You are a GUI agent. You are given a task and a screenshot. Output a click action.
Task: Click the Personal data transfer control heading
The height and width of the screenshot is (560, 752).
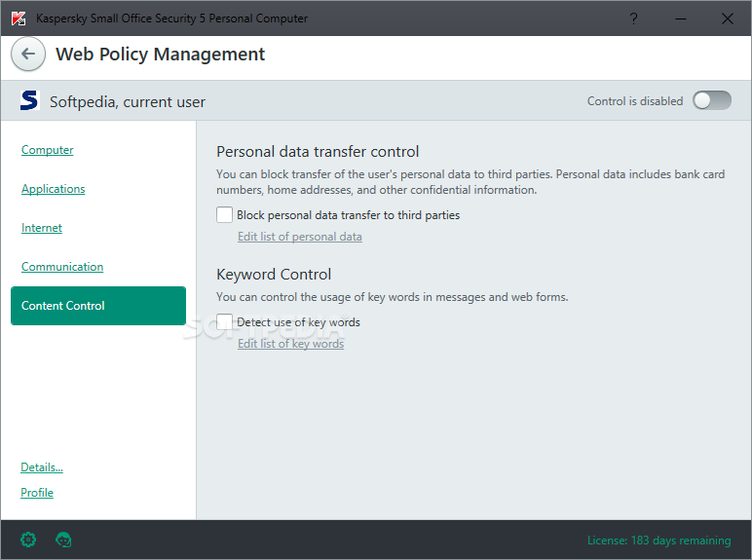point(318,152)
